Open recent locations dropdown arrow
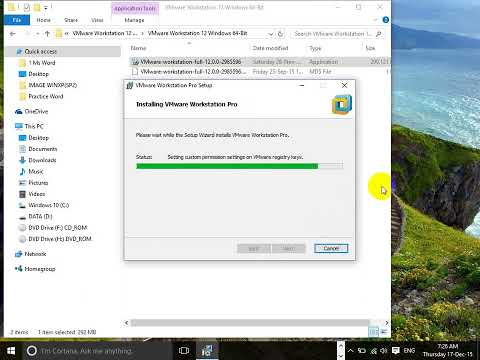Screen dimensions: 480x360 click(38, 34)
